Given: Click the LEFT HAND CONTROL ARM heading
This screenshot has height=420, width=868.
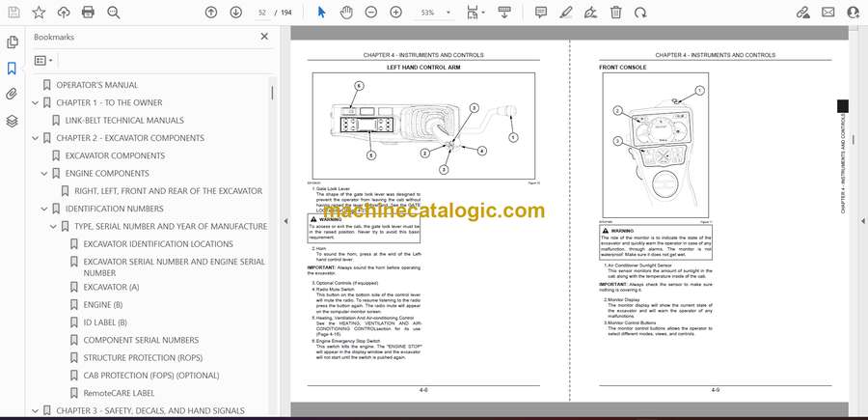Looking at the screenshot, I should 423,68.
